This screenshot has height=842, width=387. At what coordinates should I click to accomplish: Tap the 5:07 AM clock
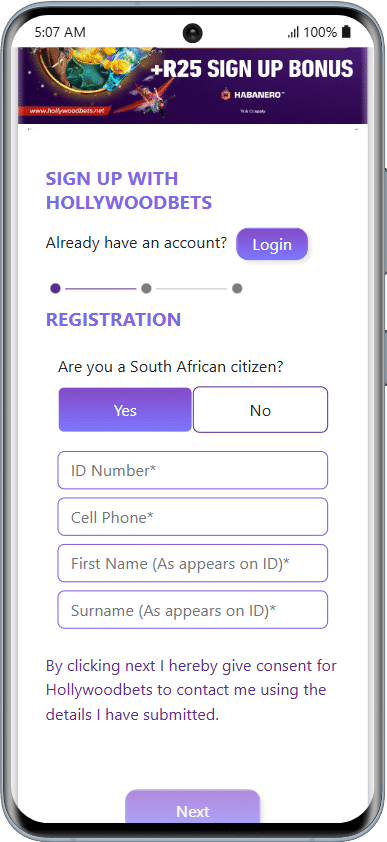(60, 32)
